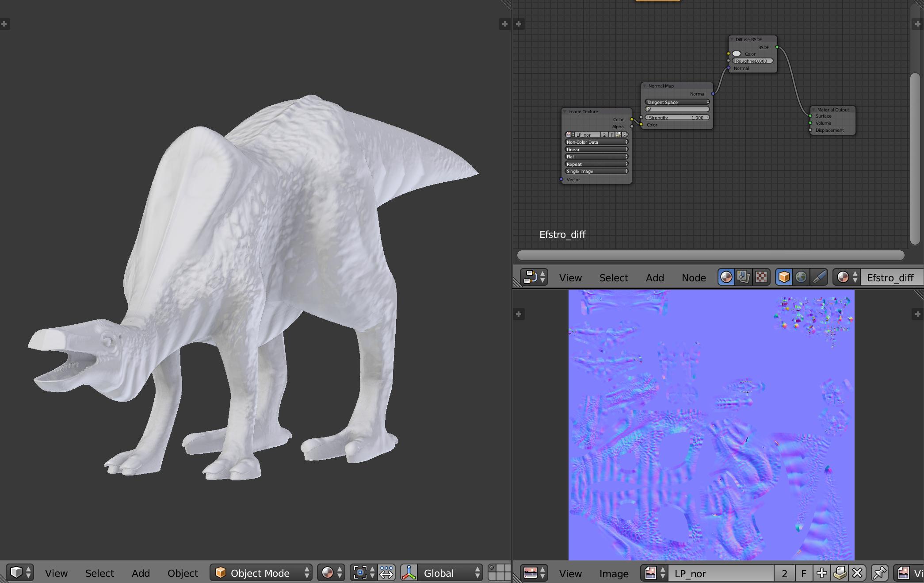Open image file in Image Texture node
924x583 pixels.
(618, 134)
